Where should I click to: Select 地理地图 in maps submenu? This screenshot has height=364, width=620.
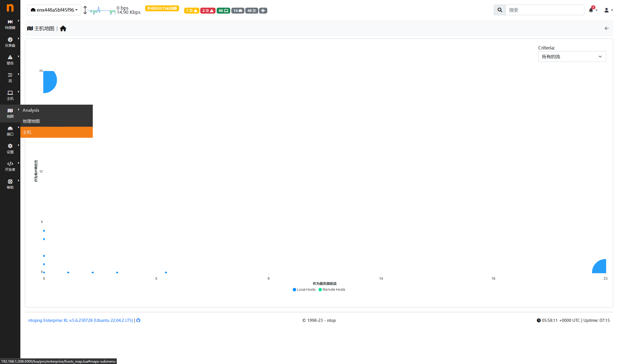tap(57, 121)
